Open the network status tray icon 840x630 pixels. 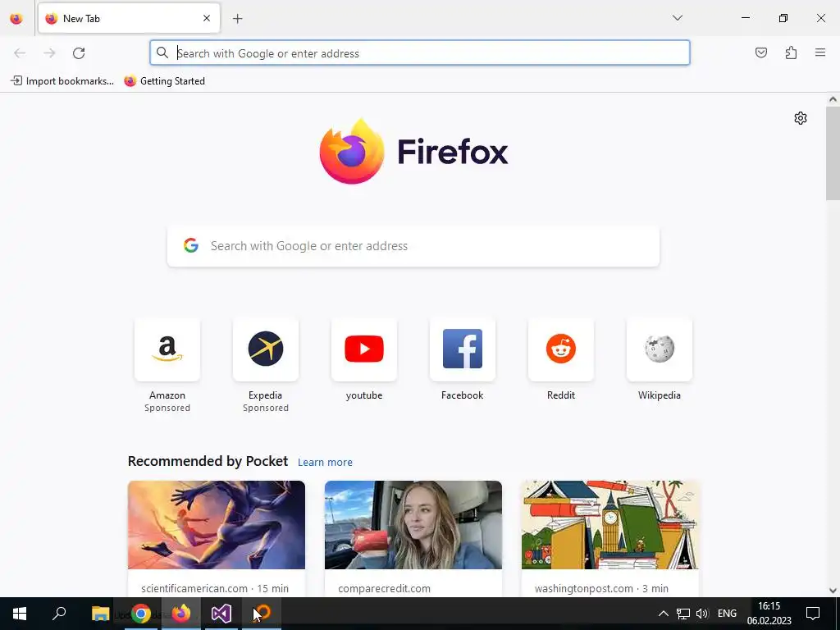tap(683, 614)
